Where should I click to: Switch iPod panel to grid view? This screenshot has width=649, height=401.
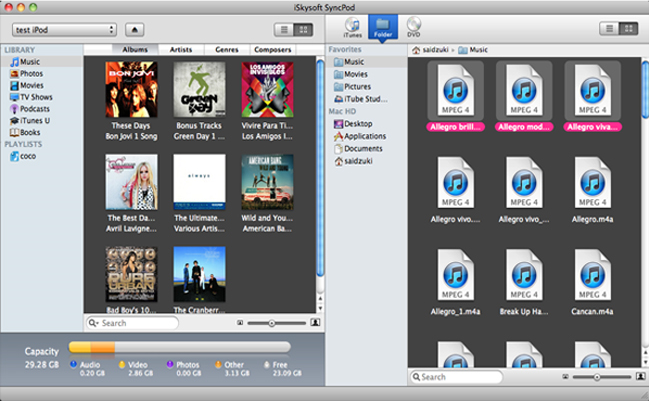click(304, 30)
